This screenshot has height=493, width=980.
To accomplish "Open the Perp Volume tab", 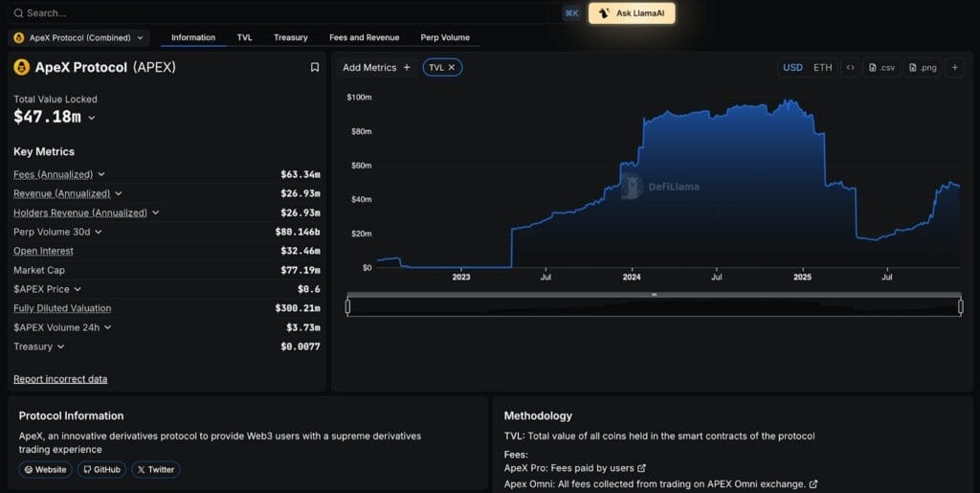I will [445, 37].
